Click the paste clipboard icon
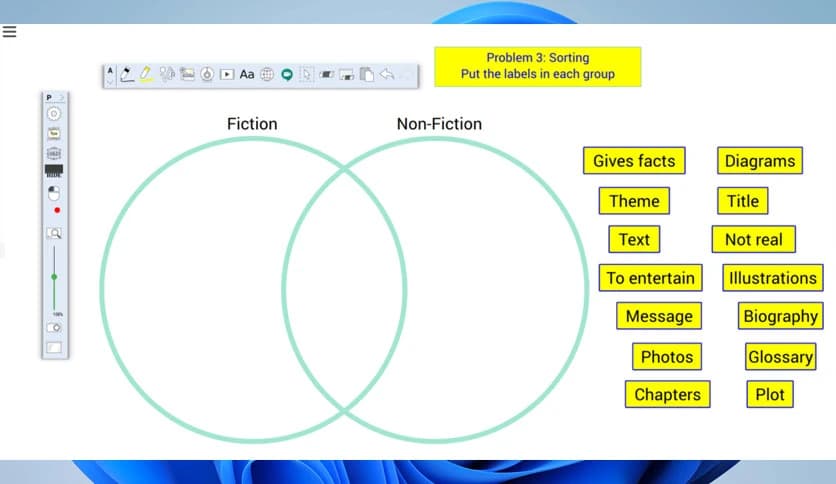Screen dimensions: 836x484 pos(367,75)
